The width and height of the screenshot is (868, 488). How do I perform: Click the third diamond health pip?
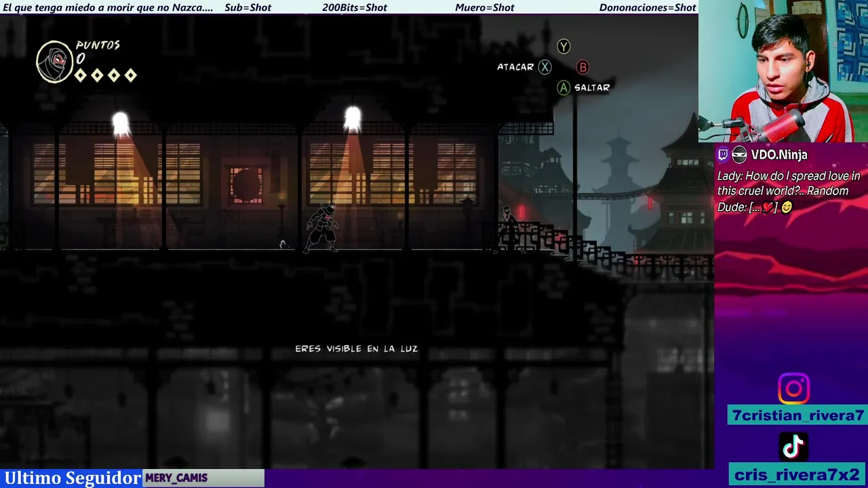pyautogui.click(x=114, y=75)
